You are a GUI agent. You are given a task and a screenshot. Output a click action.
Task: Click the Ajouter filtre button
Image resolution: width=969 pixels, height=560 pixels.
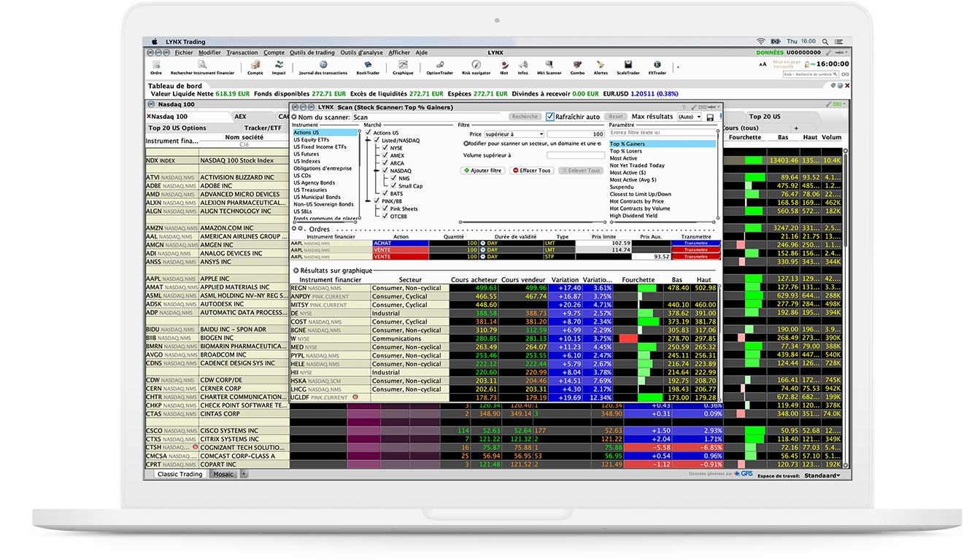point(482,171)
